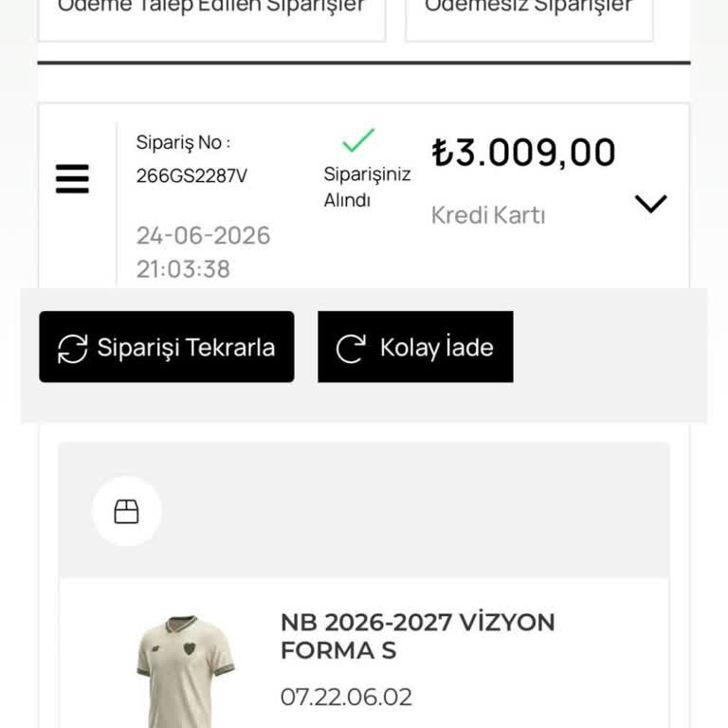Image resolution: width=728 pixels, height=728 pixels.
Task: Expand order details with the chevron arrow
Action: (650, 204)
